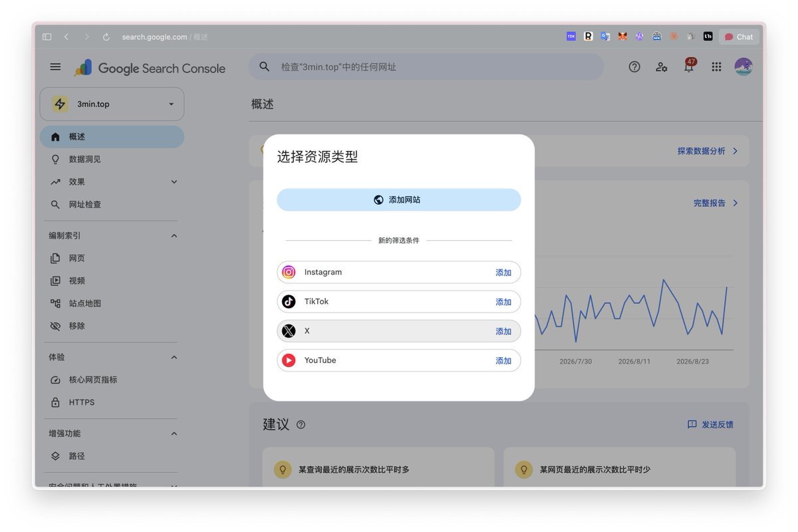
Task: Open the notifications bell with 47 badge
Action: 689,66
